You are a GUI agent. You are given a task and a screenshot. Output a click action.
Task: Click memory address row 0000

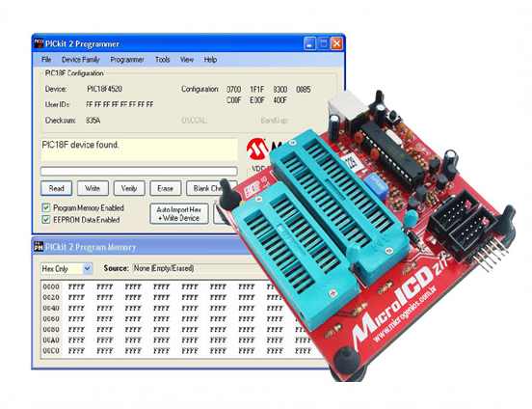pyautogui.click(x=51, y=286)
